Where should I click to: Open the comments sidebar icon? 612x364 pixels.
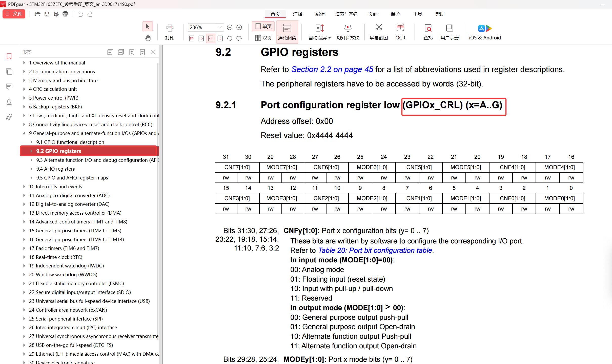(x=9, y=87)
